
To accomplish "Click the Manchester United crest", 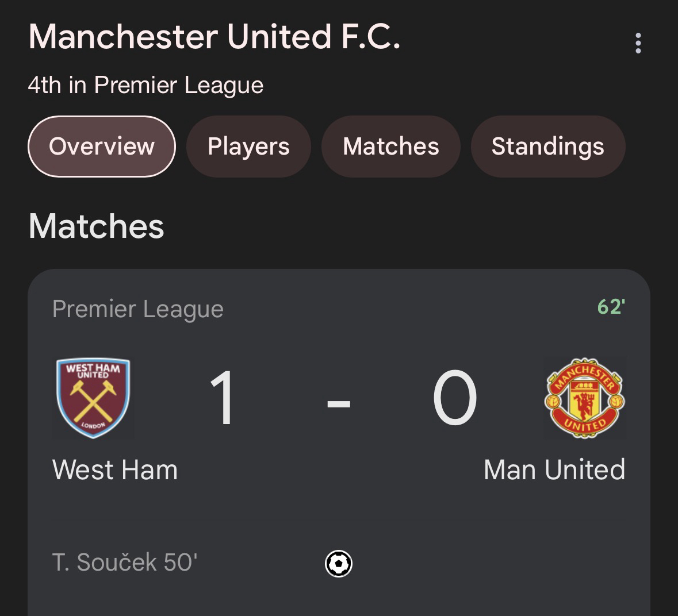I will [584, 398].
